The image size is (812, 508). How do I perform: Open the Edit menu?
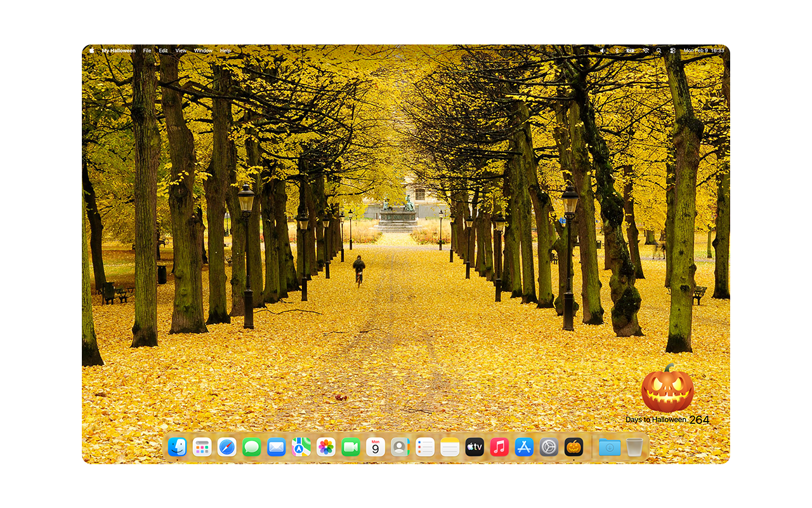164,51
